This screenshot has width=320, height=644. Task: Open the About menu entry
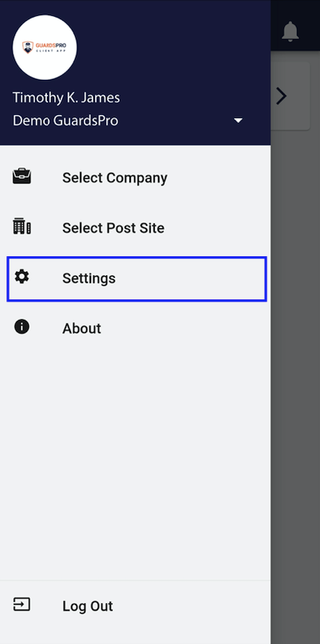click(x=135, y=328)
